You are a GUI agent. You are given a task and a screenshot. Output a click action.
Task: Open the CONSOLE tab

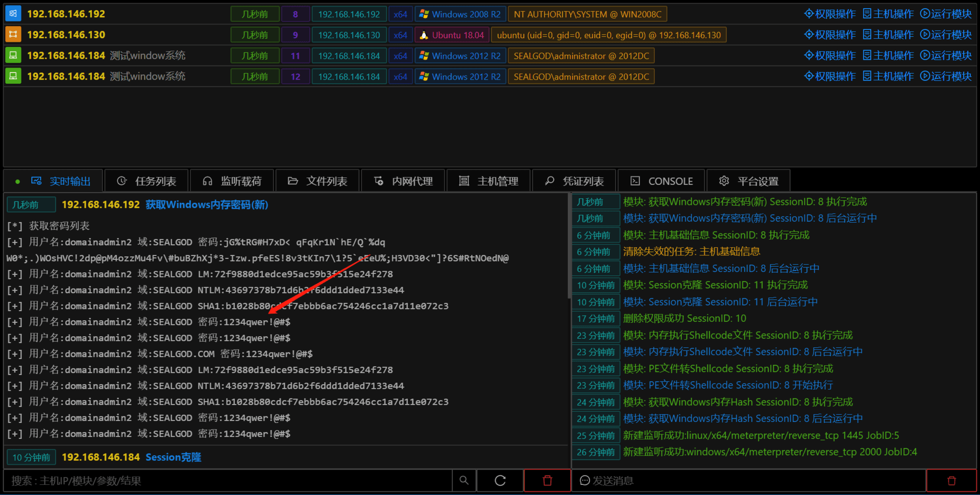661,181
